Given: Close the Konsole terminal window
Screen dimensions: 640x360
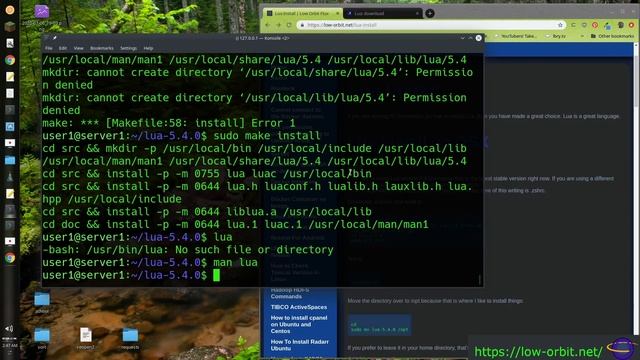Looking at the screenshot, I should pyautogui.click(x=478, y=38).
